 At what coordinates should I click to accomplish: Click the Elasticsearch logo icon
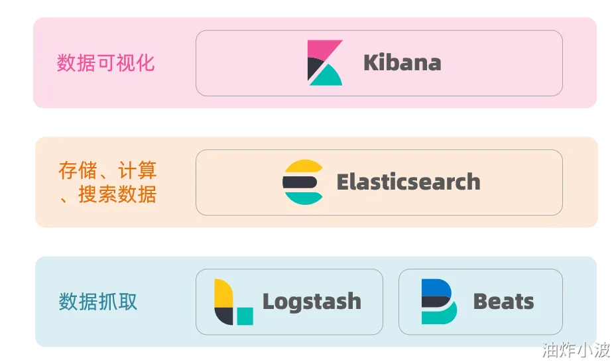[303, 182]
